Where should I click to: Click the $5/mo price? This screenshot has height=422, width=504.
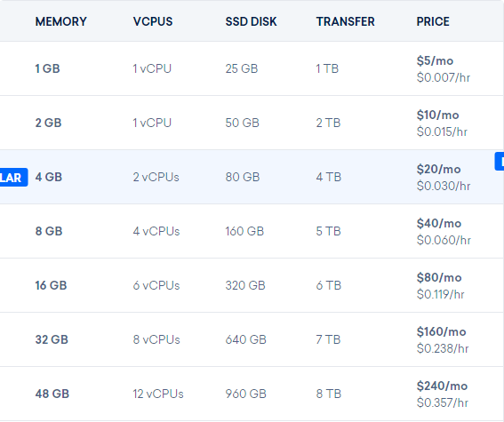[x=435, y=60]
